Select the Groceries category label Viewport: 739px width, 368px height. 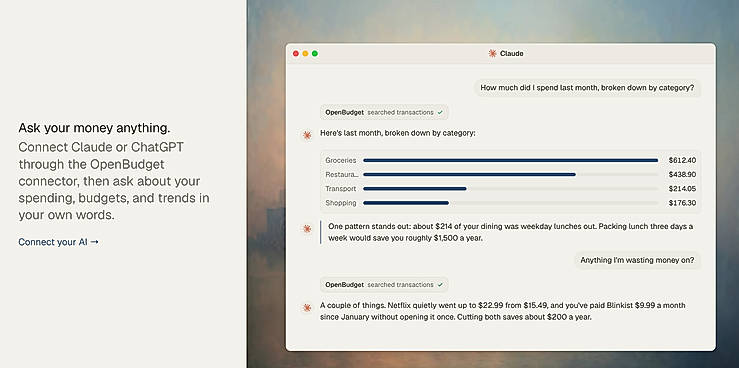(x=341, y=160)
